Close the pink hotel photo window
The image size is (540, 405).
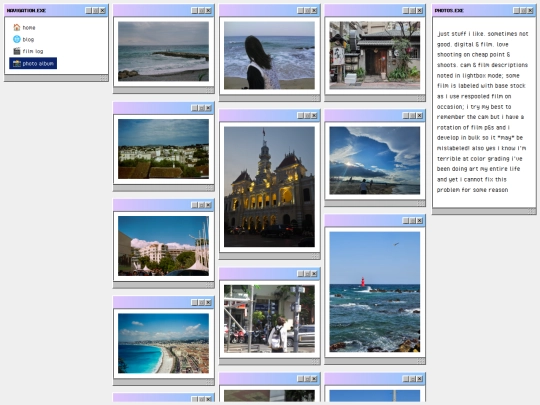(208, 205)
